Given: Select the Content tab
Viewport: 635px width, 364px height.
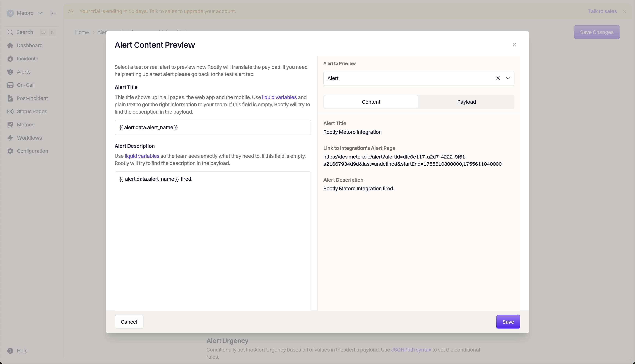Looking at the screenshot, I should pyautogui.click(x=371, y=102).
